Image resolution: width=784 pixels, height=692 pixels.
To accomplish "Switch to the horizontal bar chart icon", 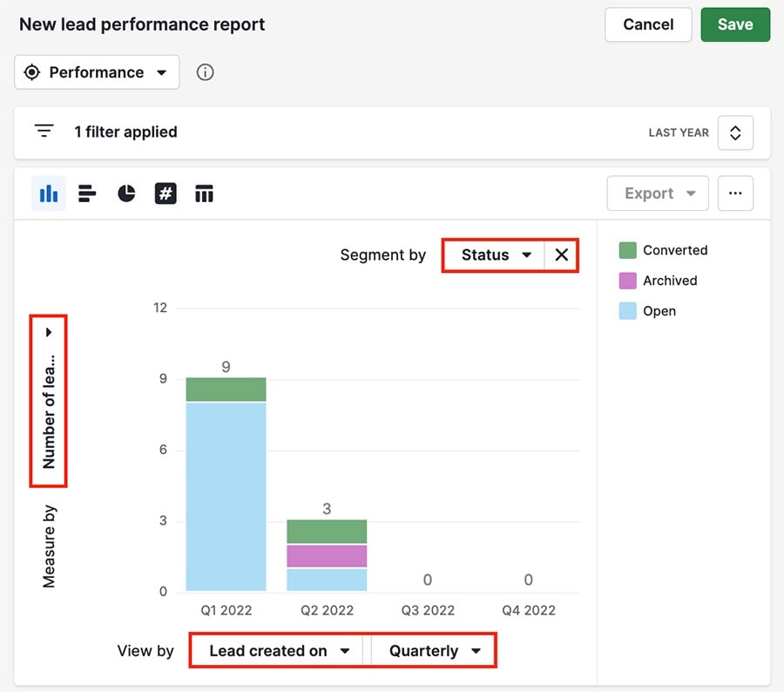I will (87, 193).
